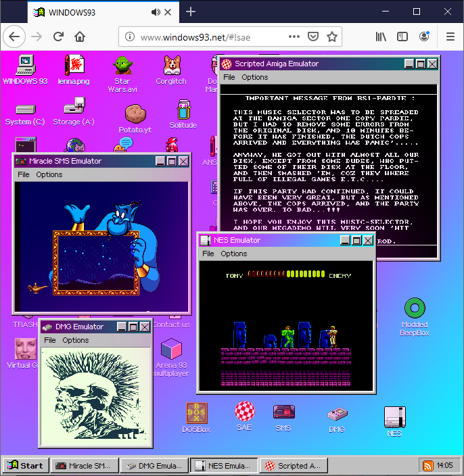Open the Virtual Girl face icon

[x=26, y=348]
